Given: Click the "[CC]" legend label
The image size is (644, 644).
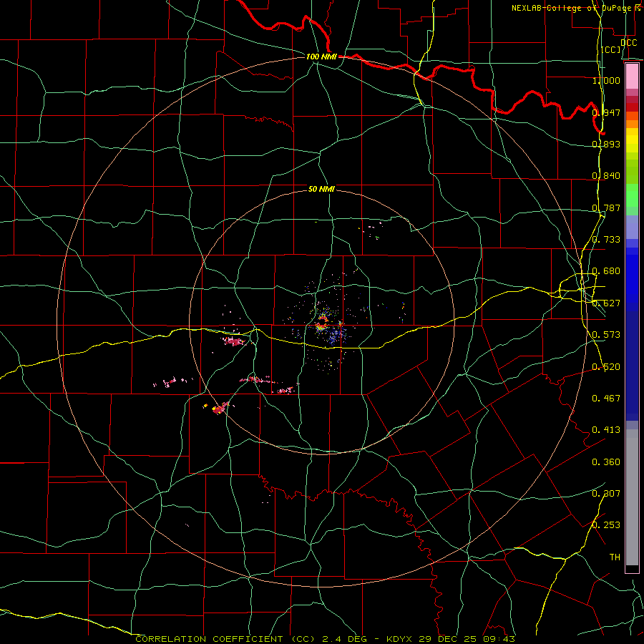Looking at the screenshot, I should [611, 49].
